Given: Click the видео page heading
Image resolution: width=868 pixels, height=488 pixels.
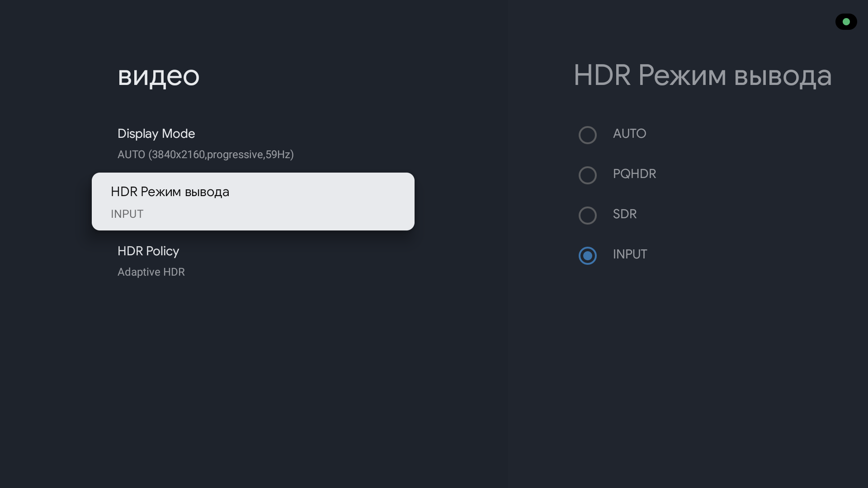Looking at the screenshot, I should [x=158, y=75].
